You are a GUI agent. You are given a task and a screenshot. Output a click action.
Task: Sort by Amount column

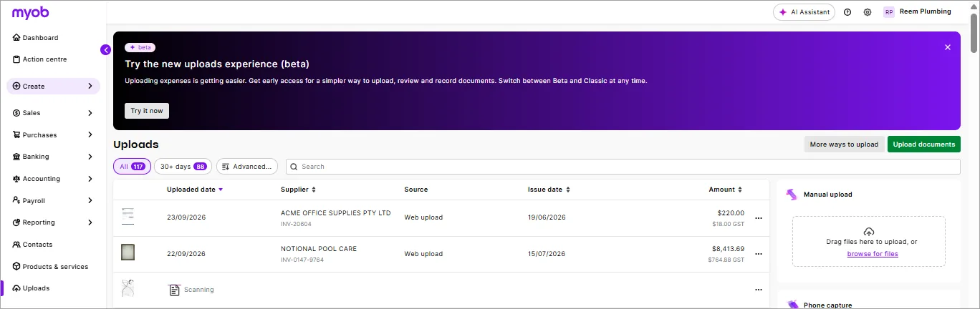[x=726, y=190]
